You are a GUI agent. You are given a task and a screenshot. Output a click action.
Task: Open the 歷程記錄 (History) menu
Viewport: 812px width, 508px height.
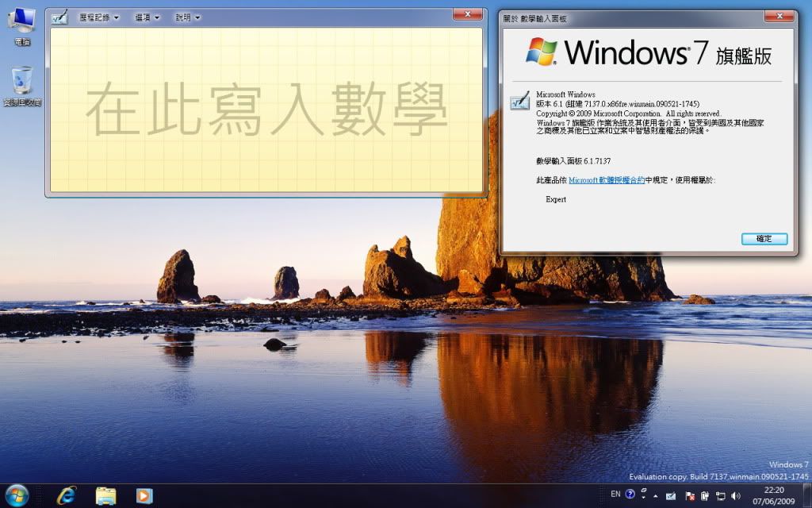(99, 17)
